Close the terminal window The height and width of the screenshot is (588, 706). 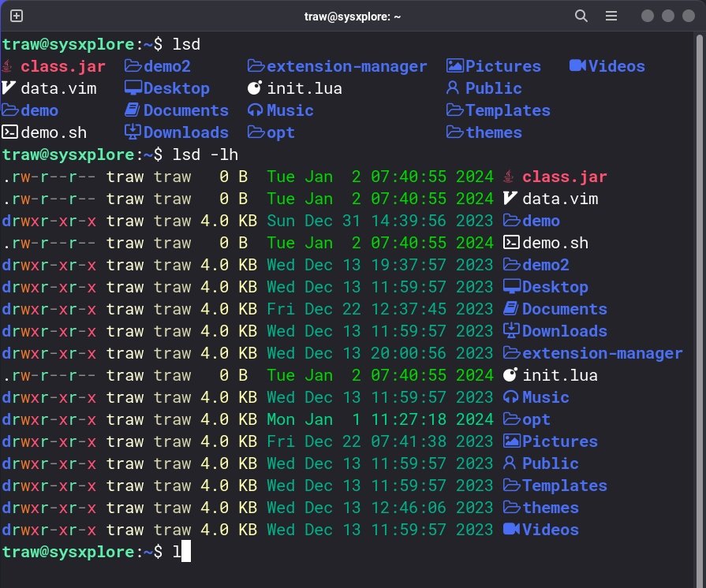(x=689, y=17)
